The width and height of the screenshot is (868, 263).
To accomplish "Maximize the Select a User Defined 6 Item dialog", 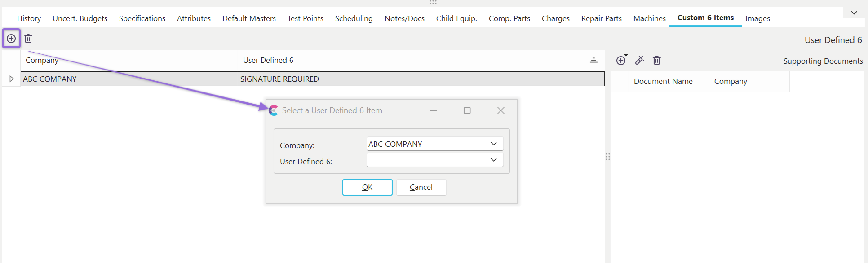I will [x=467, y=110].
